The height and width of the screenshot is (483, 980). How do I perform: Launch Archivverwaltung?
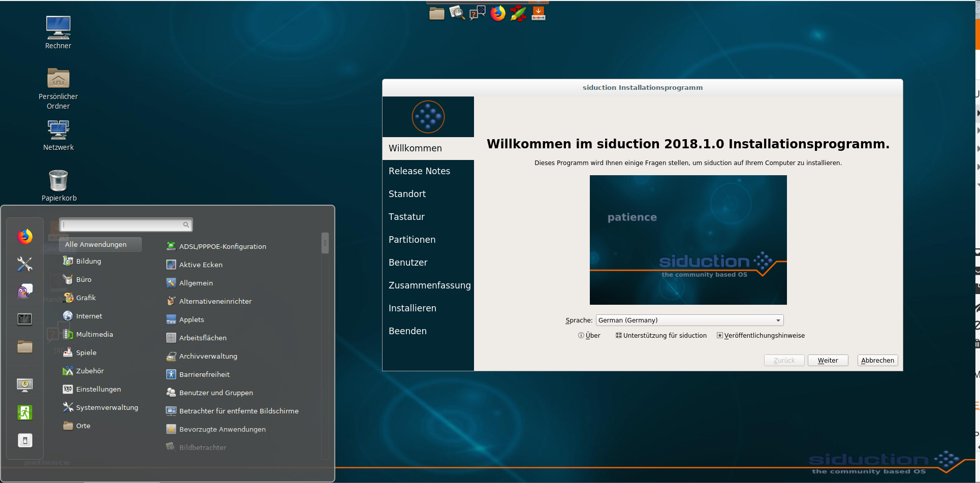pos(202,356)
